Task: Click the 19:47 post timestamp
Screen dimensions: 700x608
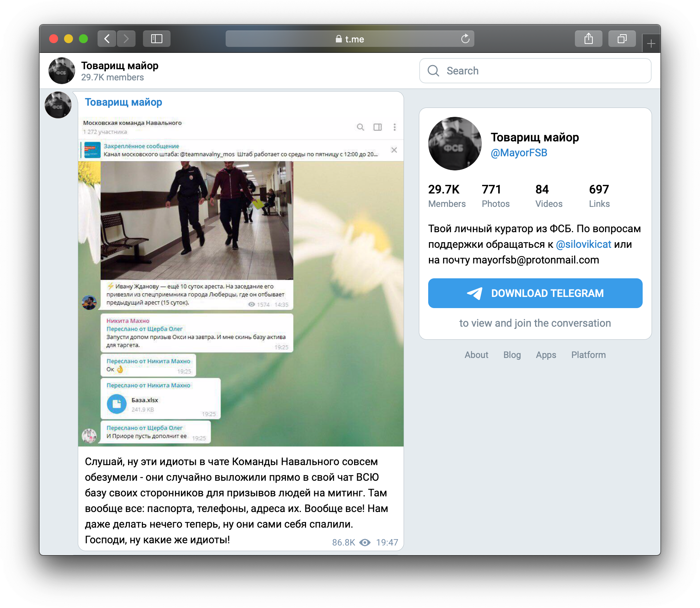Action: [x=387, y=543]
